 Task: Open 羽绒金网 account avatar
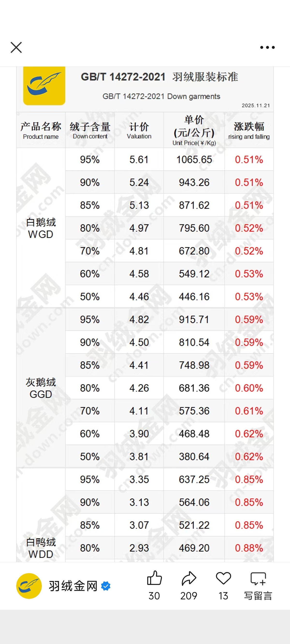29,586
